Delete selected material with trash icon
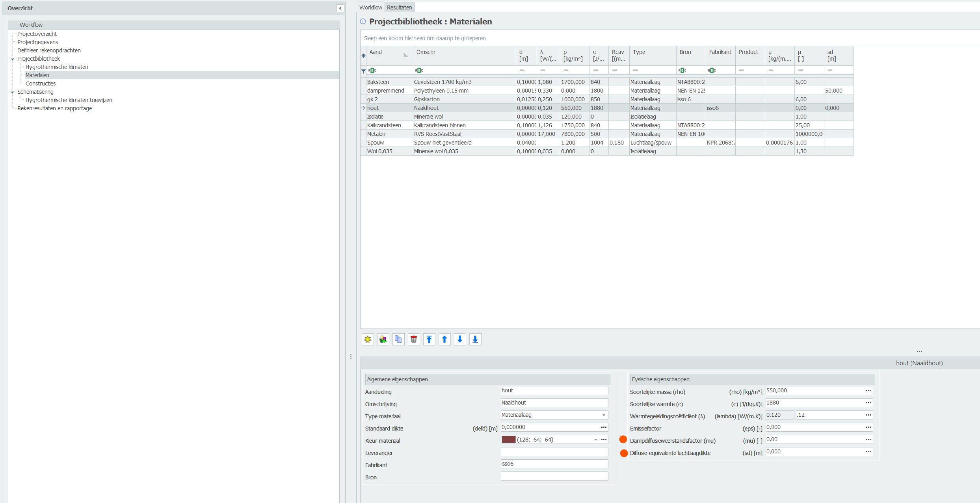This screenshot has height=503, width=980. point(414,339)
